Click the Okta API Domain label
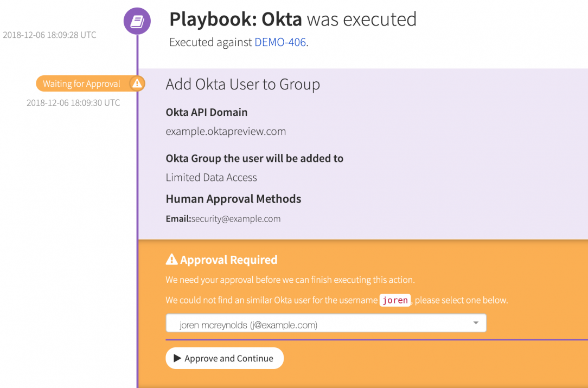 pyautogui.click(x=206, y=112)
